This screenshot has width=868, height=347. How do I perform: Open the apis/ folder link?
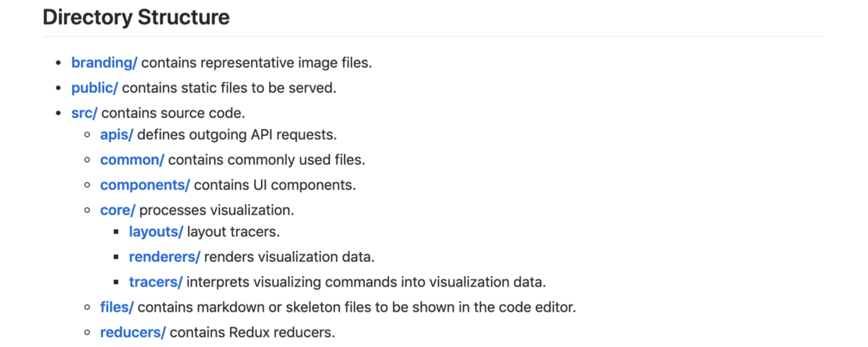coord(117,135)
